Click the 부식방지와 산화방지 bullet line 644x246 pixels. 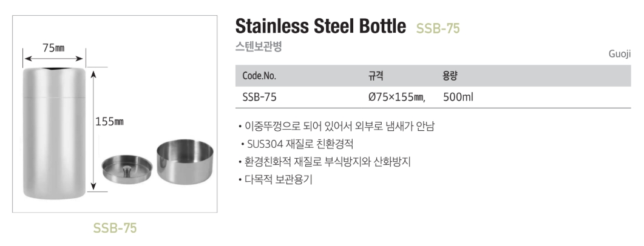325,162
